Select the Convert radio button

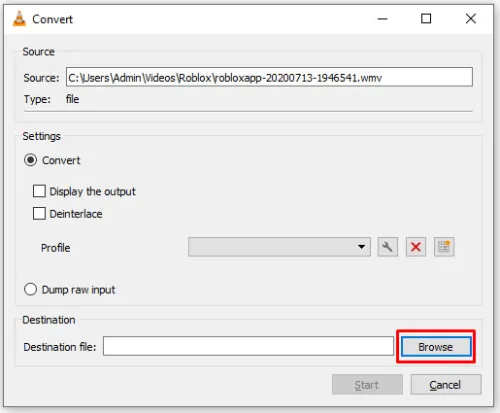coord(30,160)
